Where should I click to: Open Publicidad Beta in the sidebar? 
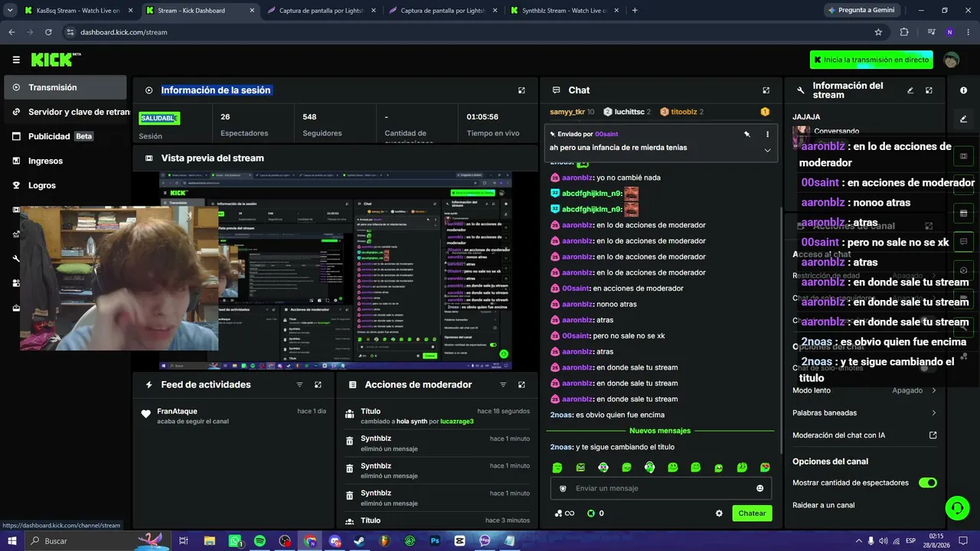click(x=65, y=136)
